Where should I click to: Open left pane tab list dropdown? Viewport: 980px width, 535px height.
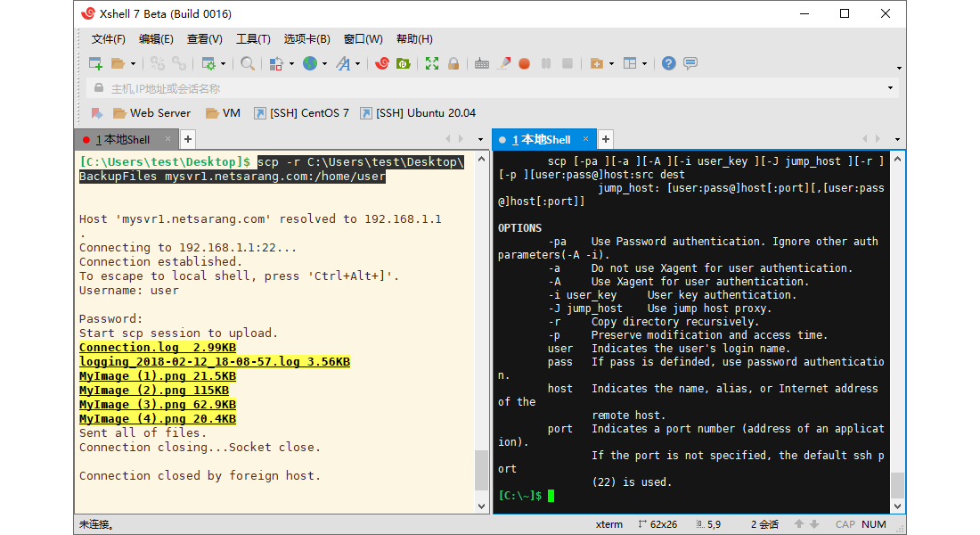(480, 139)
